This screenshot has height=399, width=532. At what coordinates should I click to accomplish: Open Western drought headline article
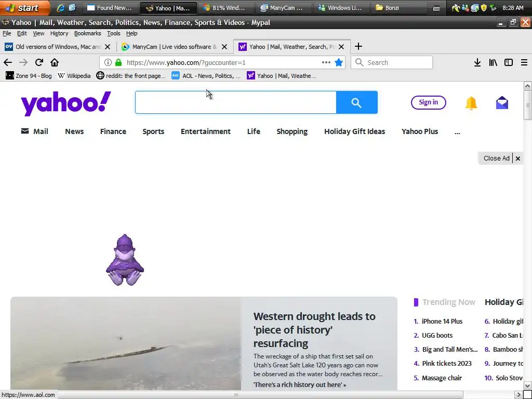pyautogui.click(x=314, y=330)
